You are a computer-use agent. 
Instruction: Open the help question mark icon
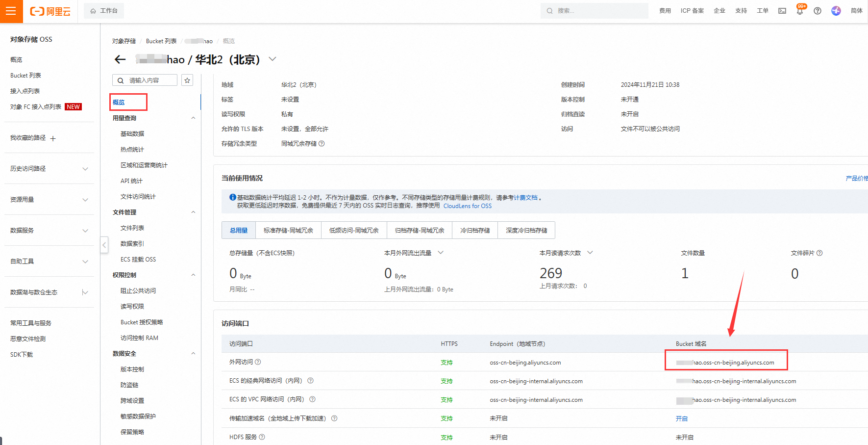[818, 11]
